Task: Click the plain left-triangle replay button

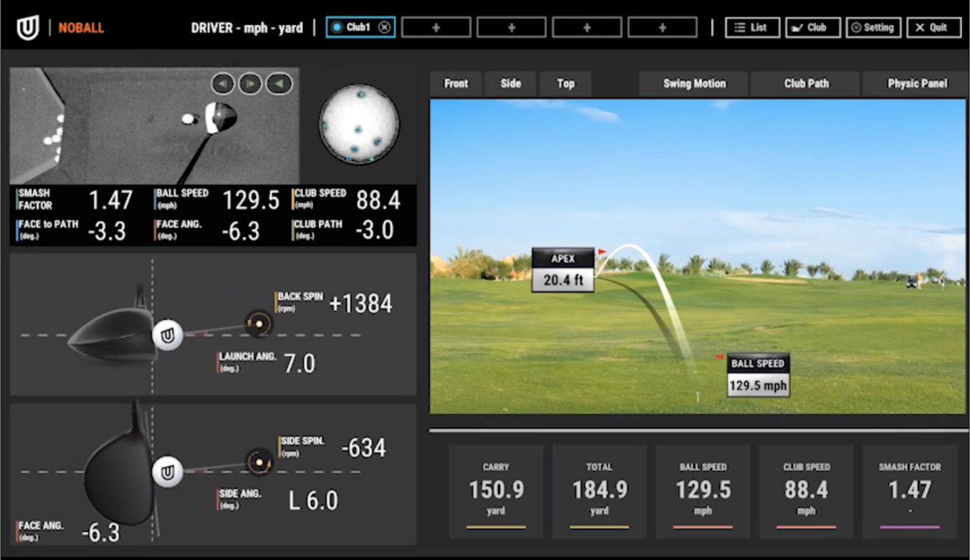Action: [279, 84]
